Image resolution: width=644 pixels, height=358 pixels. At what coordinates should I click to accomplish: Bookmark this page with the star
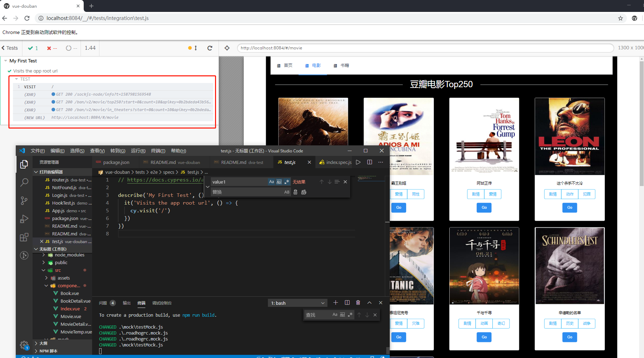[621, 18]
